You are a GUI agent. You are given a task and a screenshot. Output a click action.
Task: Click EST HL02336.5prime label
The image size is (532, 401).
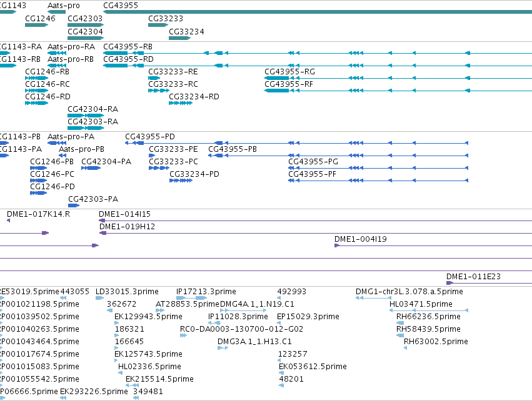[149, 367]
